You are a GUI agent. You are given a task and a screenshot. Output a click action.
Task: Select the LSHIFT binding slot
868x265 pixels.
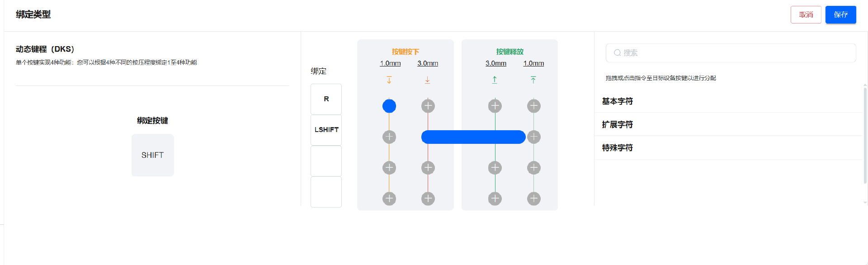(326, 130)
